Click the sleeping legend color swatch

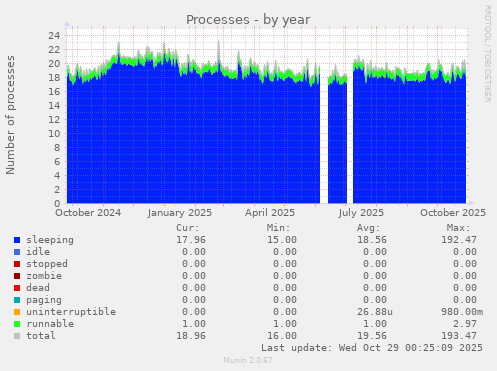(17, 240)
